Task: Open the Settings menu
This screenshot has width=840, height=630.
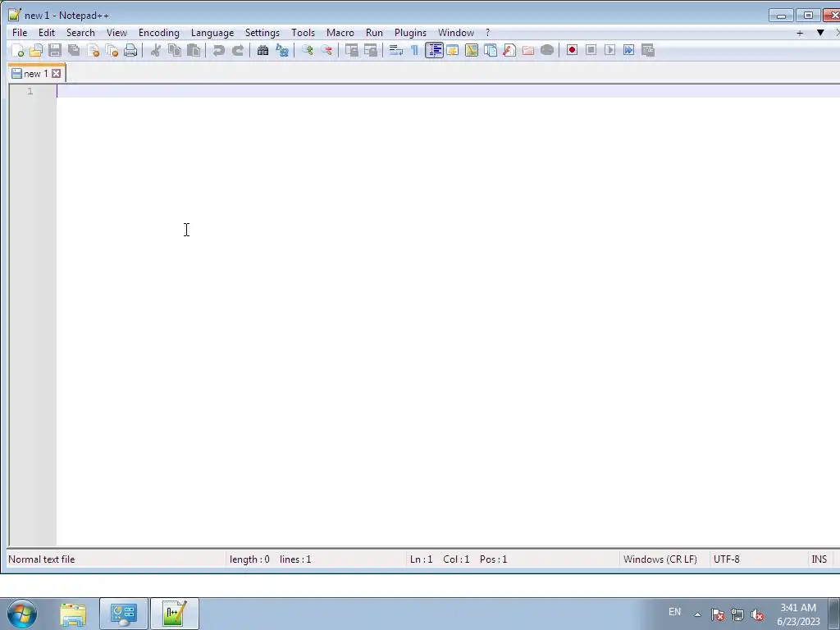Action: (262, 33)
